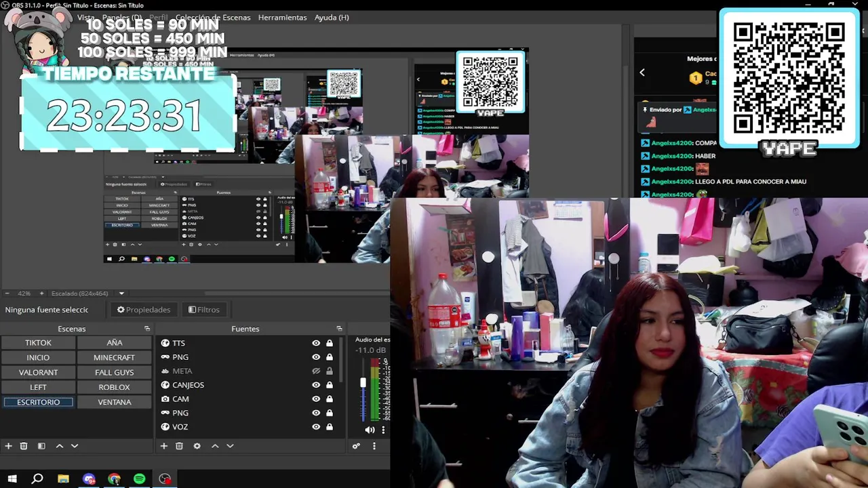The height and width of the screenshot is (488, 868).
Task: Hide the CAM source
Action: pos(316,399)
